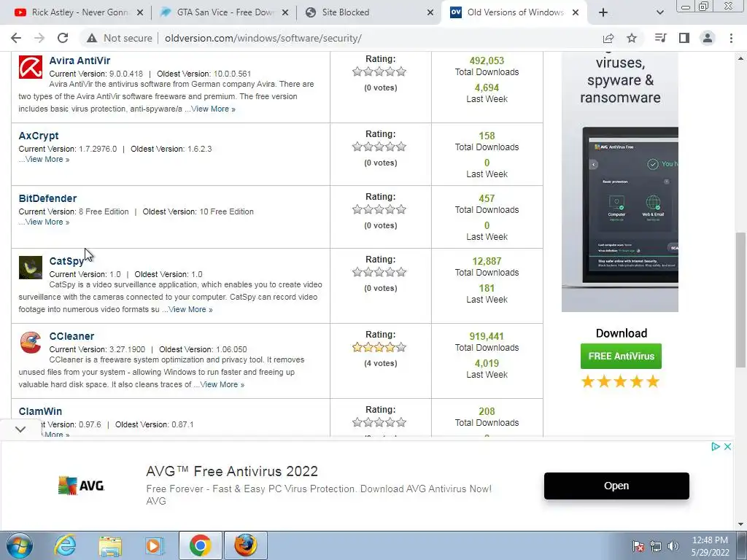
Task: Open the media control icon in toolbar
Action: pyautogui.click(x=660, y=38)
